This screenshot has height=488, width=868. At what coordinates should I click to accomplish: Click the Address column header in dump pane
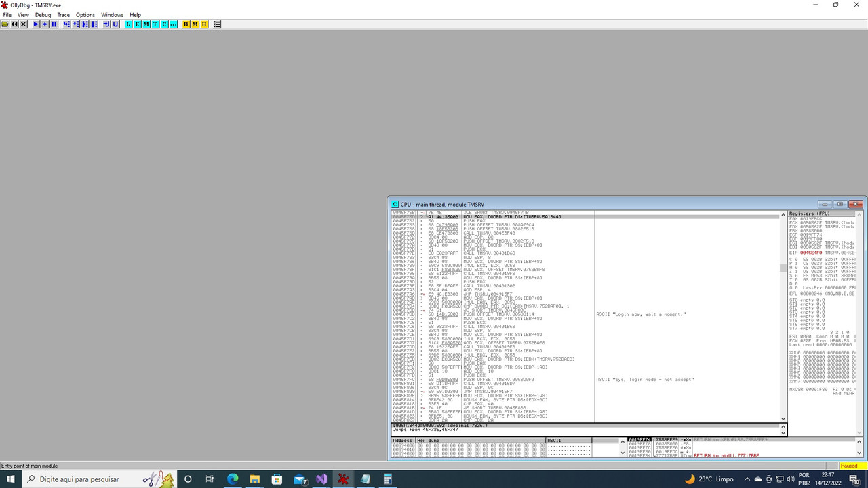tap(403, 440)
